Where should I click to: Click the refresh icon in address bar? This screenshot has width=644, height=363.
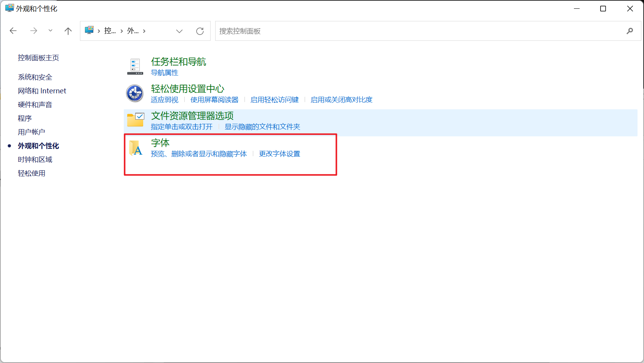tap(200, 31)
